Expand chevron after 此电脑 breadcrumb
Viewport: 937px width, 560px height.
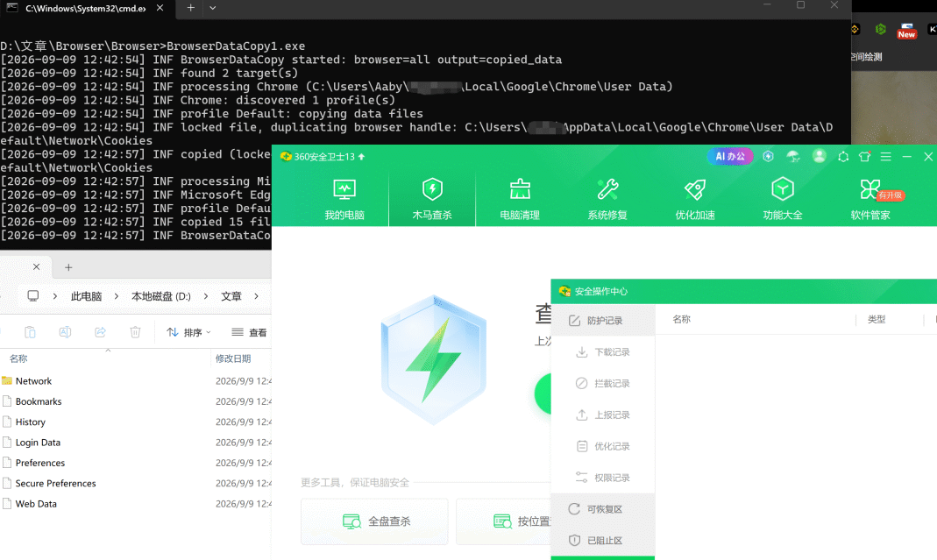pyautogui.click(x=117, y=296)
